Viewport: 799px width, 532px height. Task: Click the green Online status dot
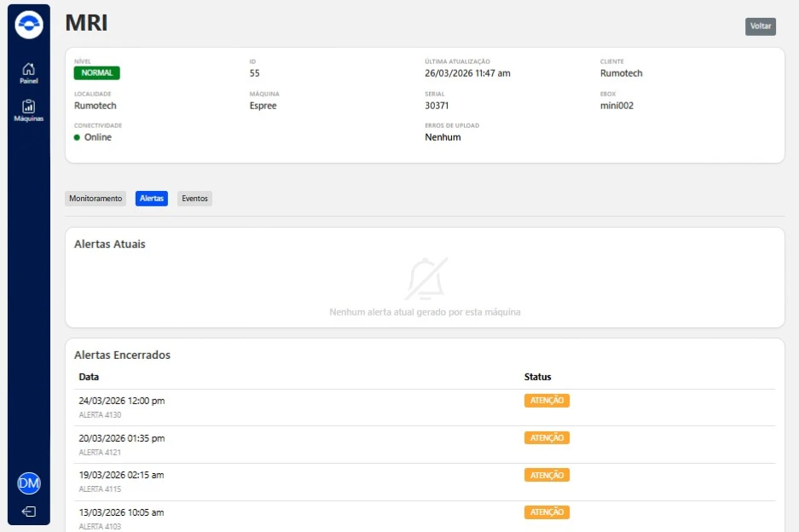click(78, 137)
